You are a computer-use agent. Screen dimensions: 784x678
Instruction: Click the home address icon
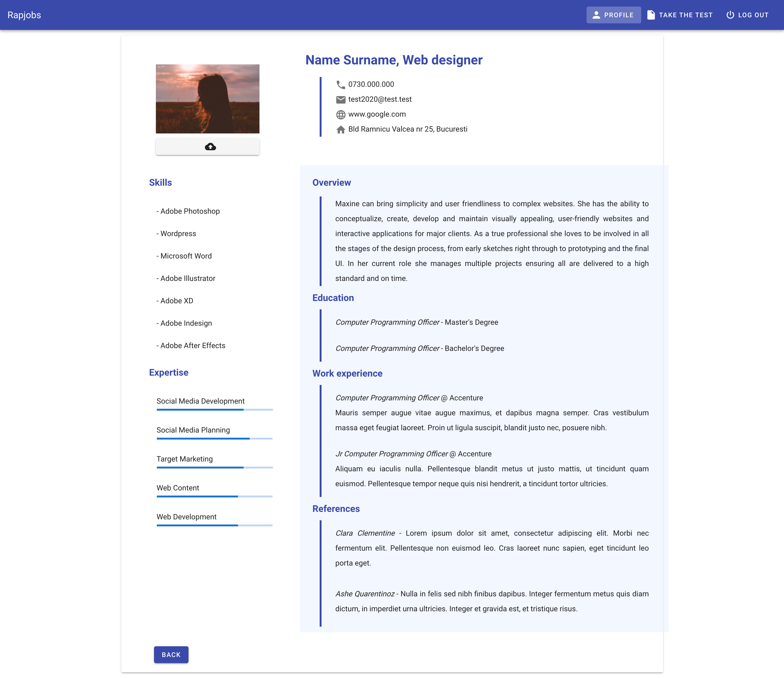(x=340, y=129)
